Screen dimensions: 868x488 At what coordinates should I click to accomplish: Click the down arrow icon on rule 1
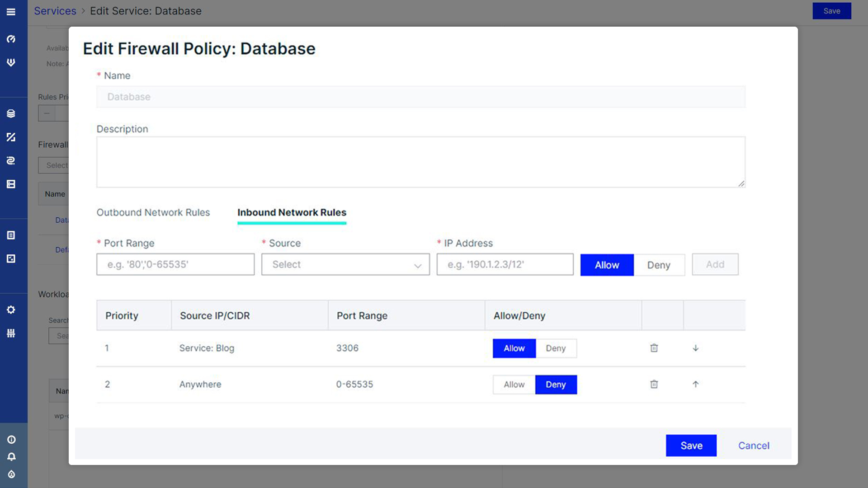point(695,348)
